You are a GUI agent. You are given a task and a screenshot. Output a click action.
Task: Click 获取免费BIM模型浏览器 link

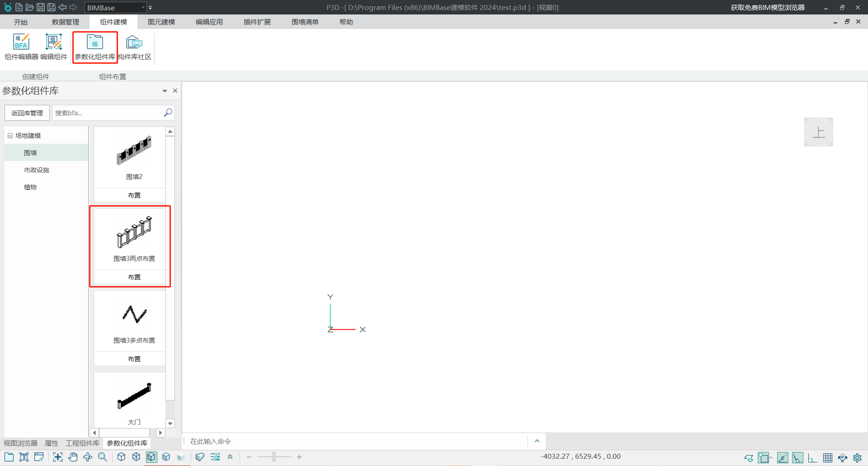click(x=768, y=7)
